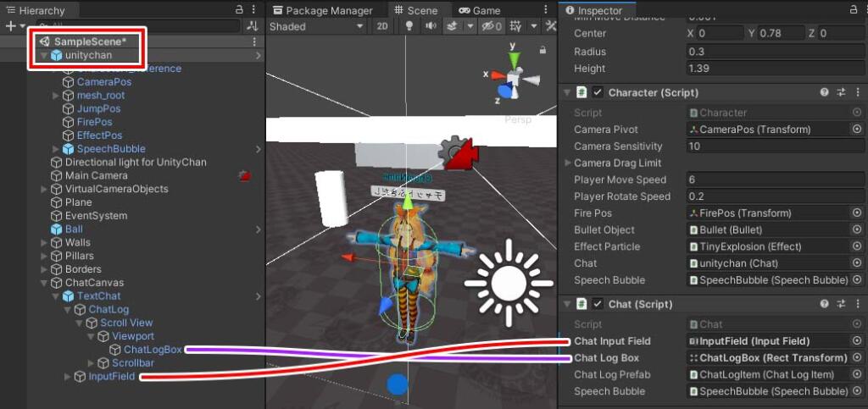Collapse the ChatCanvas hierarchy item
The width and height of the screenshot is (868, 409).
pos(44,283)
